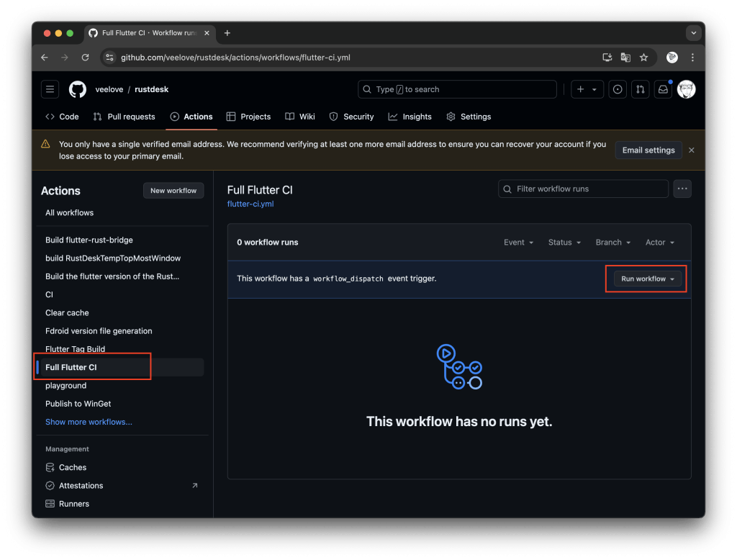737x560 pixels.
Task: Expand the Branch filter dropdown
Action: (x=612, y=243)
